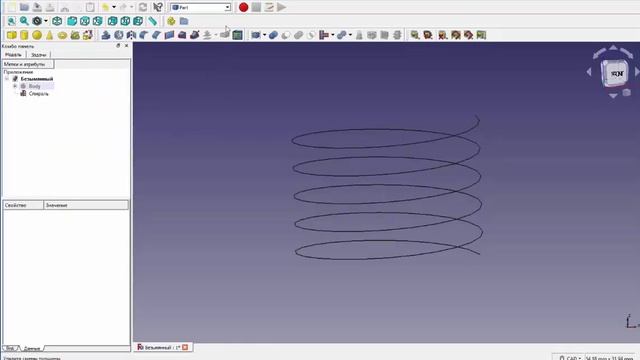Create a Sphere primitive
The height and width of the screenshot is (360, 640).
[x=37, y=35]
